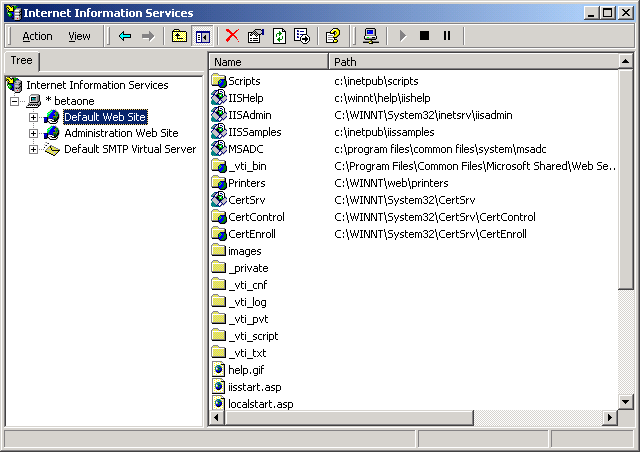This screenshot has width=640, height=452.
Task: Expand the Administration Web Site node
Action: click(33, 133)
